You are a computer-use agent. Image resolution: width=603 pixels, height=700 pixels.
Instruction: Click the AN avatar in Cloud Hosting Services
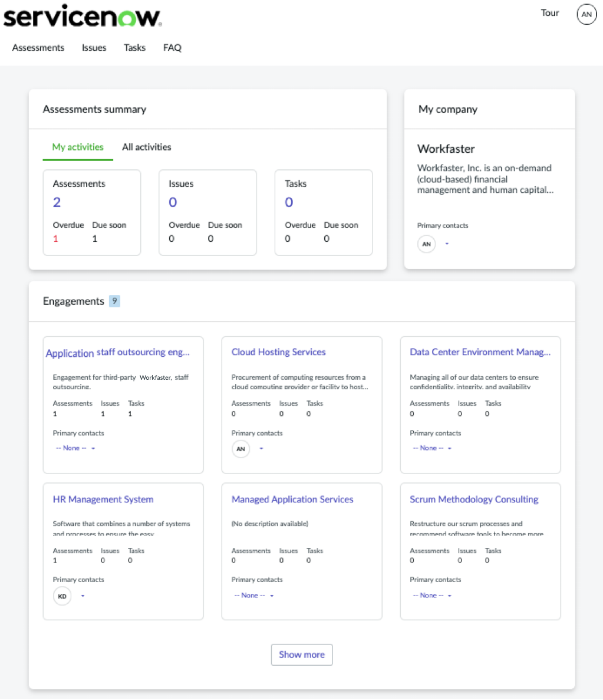pyautogui.click(x=240, y=449)
